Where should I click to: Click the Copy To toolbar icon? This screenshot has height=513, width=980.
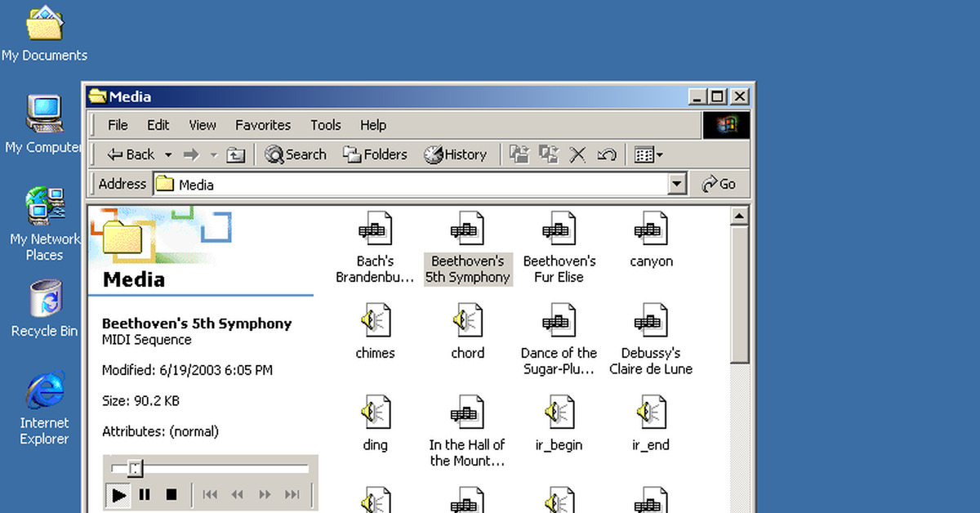pyautogui.click(x=549, y=154)
